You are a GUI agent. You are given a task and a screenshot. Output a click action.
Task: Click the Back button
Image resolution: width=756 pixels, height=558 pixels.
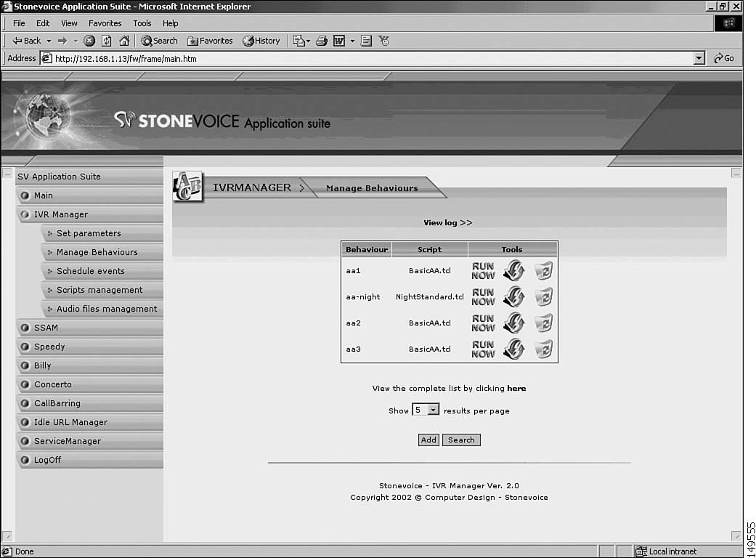[27, 41]
